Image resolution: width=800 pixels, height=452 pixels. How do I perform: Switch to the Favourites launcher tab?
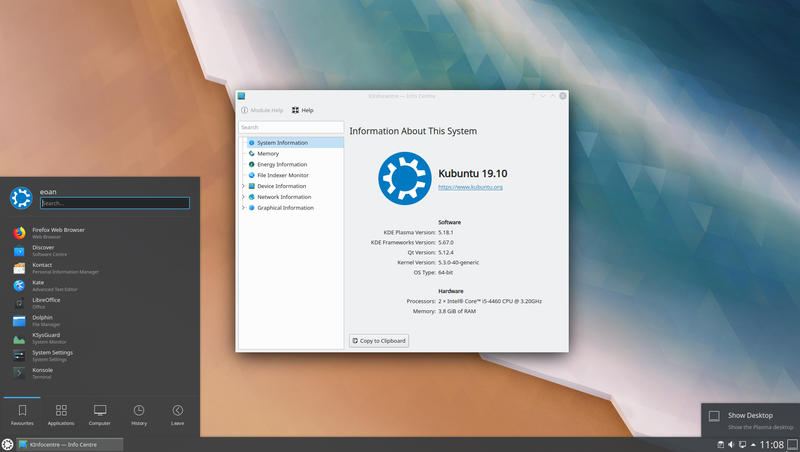click(x=22, y=415)
